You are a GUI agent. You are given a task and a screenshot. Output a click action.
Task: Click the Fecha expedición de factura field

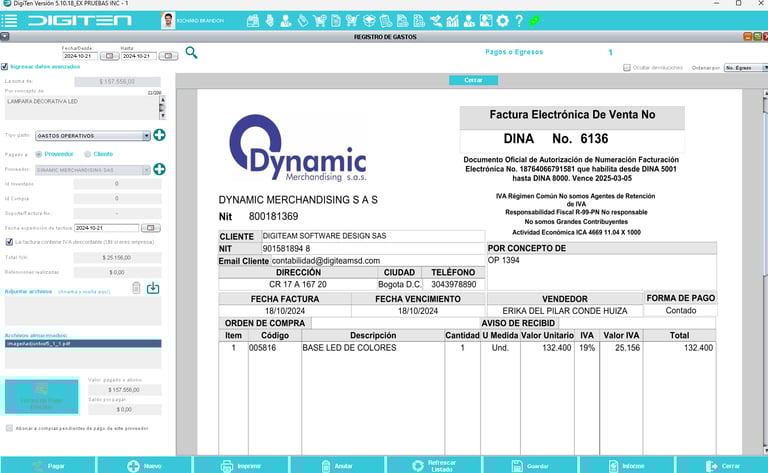coord(106,228)
